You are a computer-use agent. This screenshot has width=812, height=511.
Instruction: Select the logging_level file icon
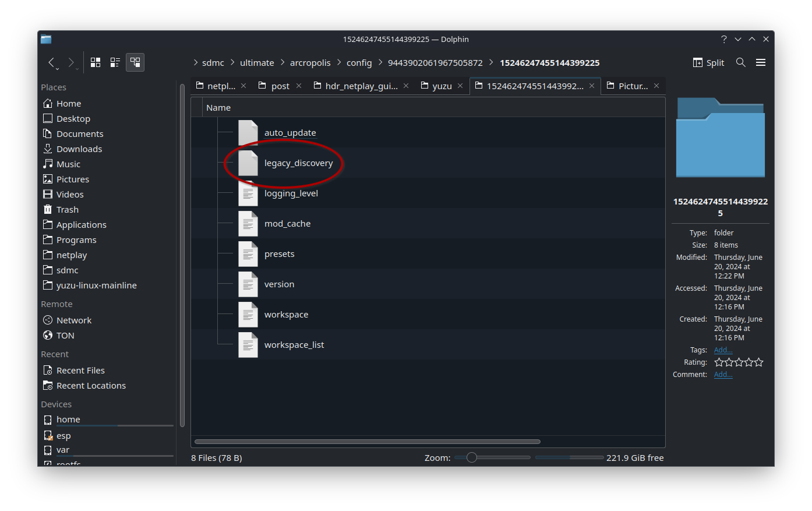pyautogui.click(x=248, y=193)
